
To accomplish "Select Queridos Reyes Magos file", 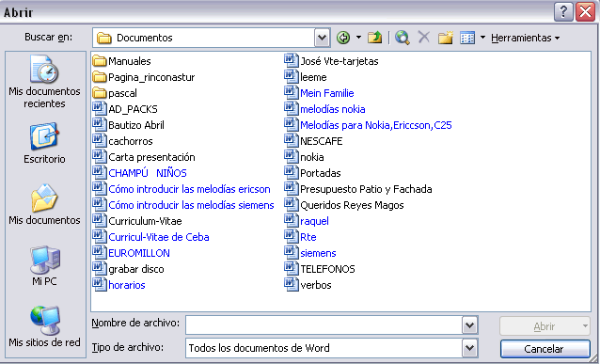I will click(344, 205).
